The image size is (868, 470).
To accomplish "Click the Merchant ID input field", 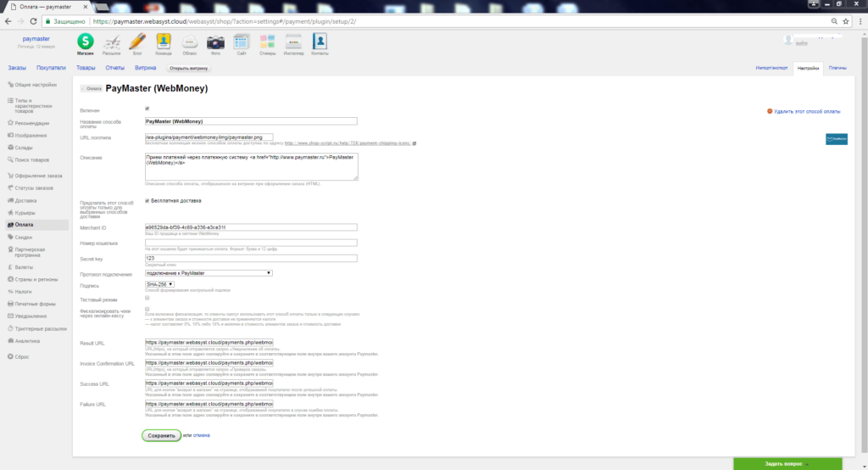I will (x=251, y=227).
